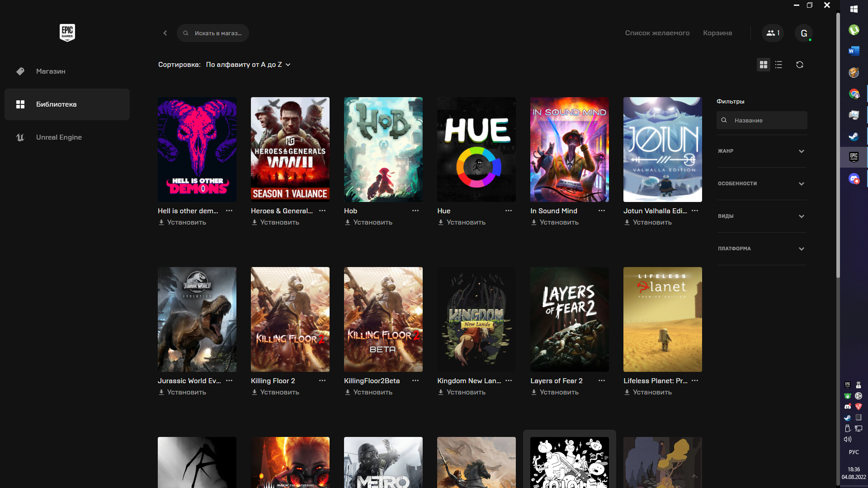Open the Корзина cart
The image size is (868, 488).
click(717, 33)
